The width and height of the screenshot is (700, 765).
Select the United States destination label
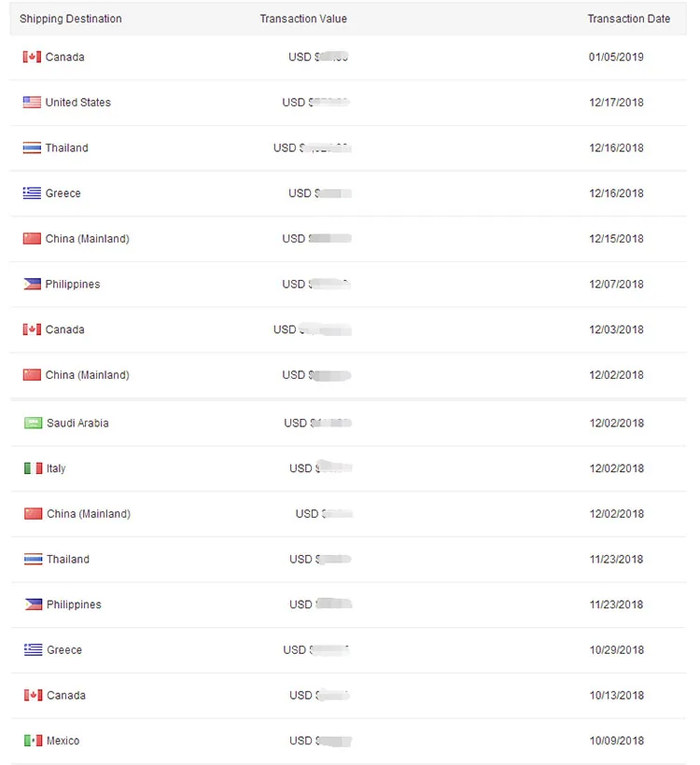click(x=77, y=103)
